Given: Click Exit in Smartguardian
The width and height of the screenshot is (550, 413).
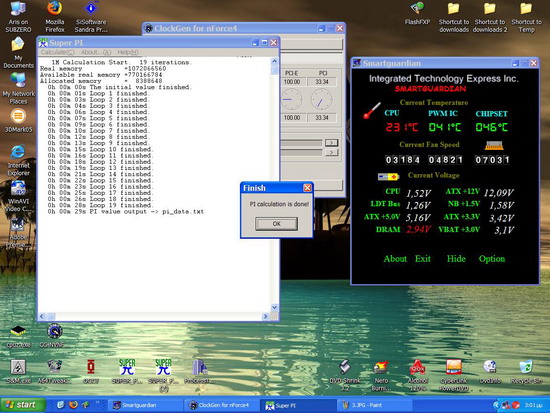Looking at the screenshot, I should tap(423, 259).
